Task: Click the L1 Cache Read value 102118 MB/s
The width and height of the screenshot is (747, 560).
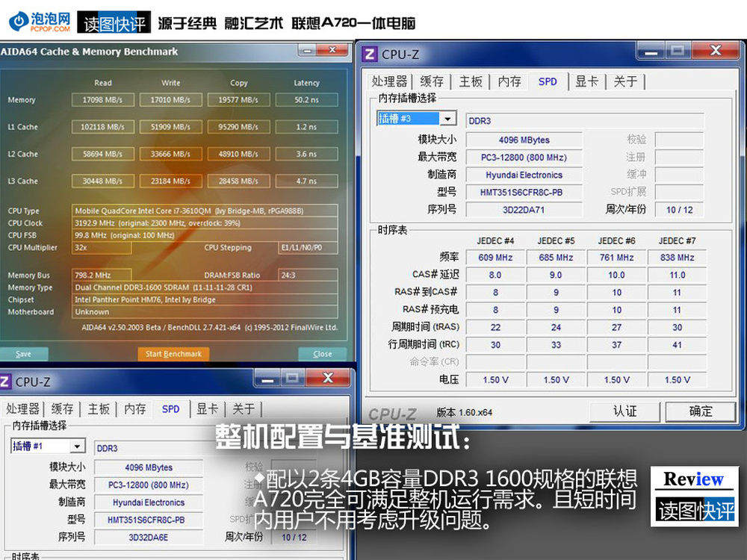Action: (102, 127)
